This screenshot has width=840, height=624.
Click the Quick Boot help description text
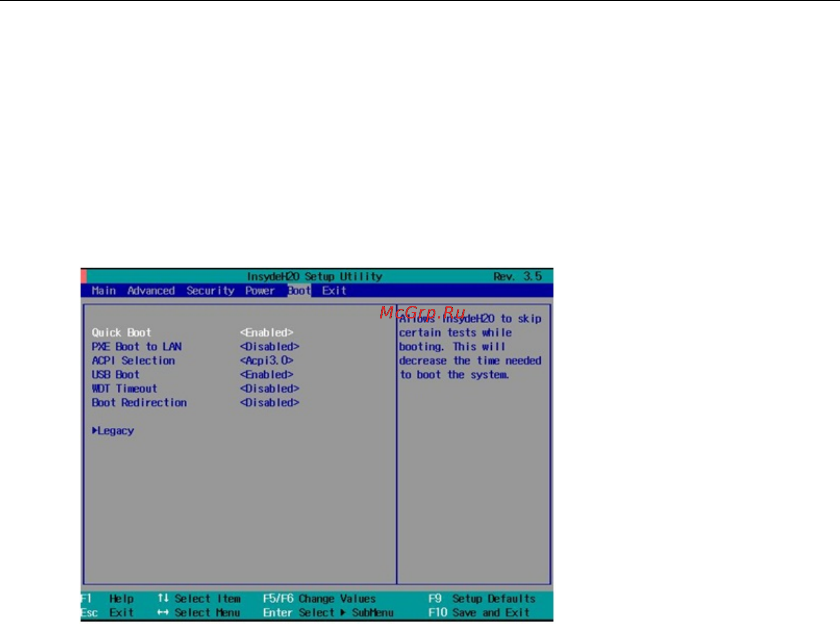point(470,347)
